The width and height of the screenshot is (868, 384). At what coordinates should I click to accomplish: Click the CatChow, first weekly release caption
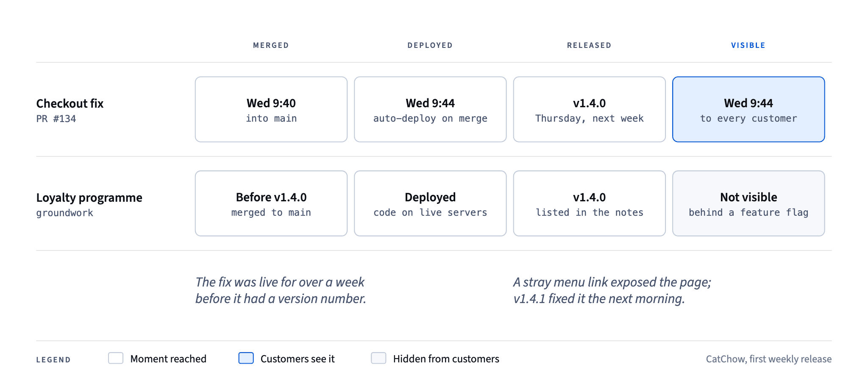pos(769,359)
